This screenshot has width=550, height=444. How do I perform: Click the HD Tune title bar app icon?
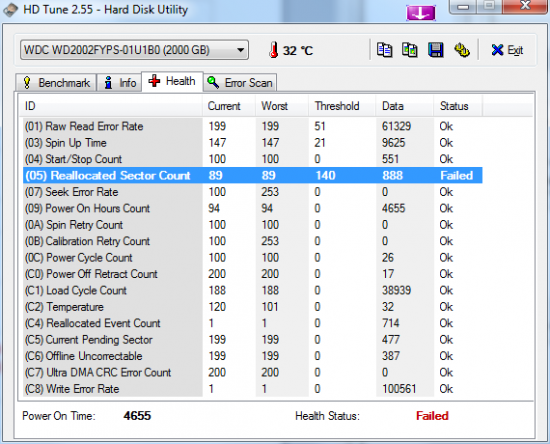click(x=11, y=10)
